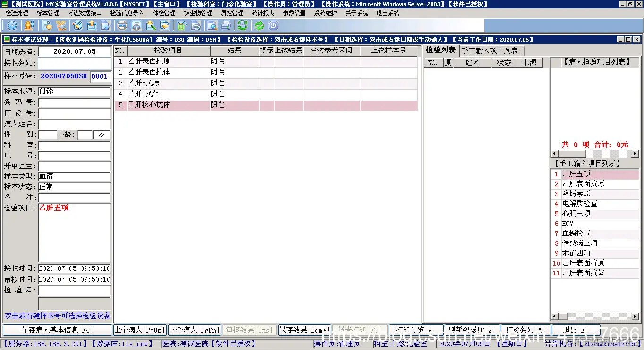
Task: Click the 标本来源 field showing 门诊
Action: [x=75, y=91]
